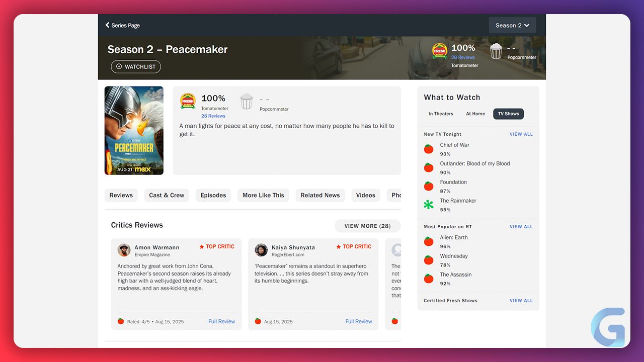This screenshot has height=362, width=644.
Task: Select In Theaters filter
Action: click(x=441, y=114)
